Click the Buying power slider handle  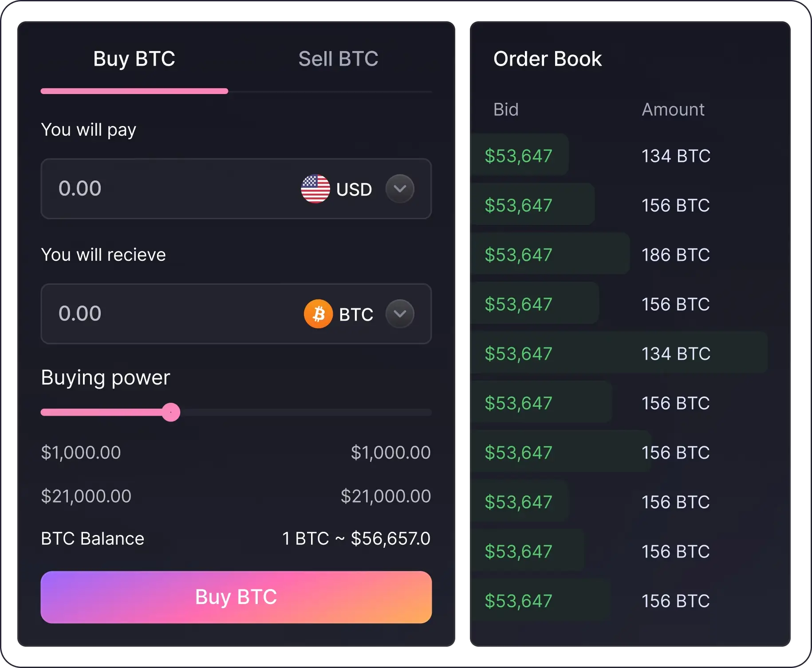(171, 412)
